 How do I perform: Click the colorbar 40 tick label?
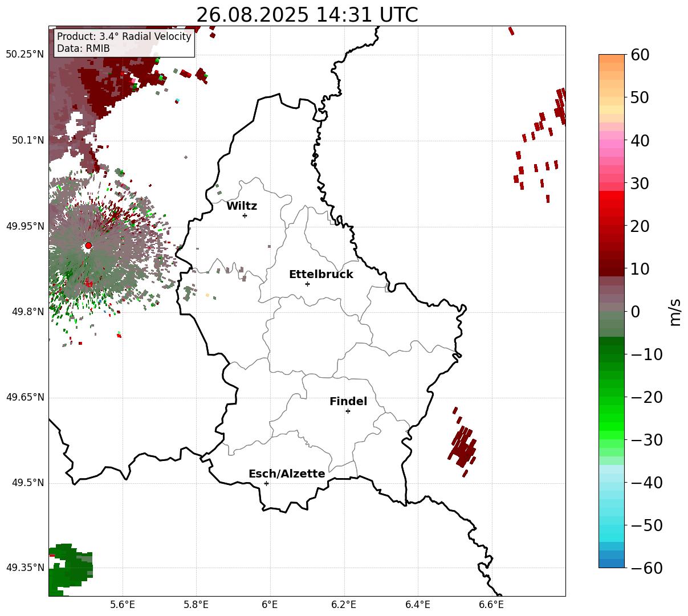[640, 140]
